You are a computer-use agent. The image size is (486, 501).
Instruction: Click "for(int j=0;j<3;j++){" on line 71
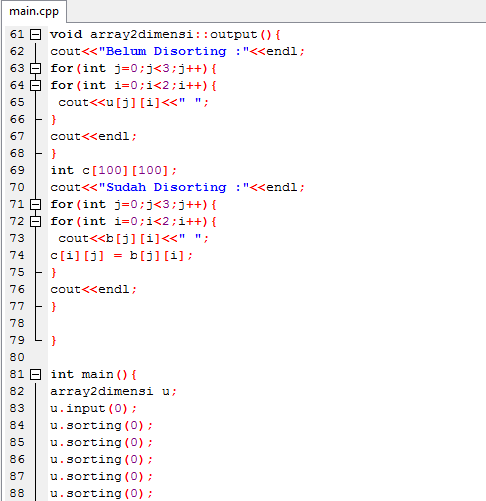[133, 204]
